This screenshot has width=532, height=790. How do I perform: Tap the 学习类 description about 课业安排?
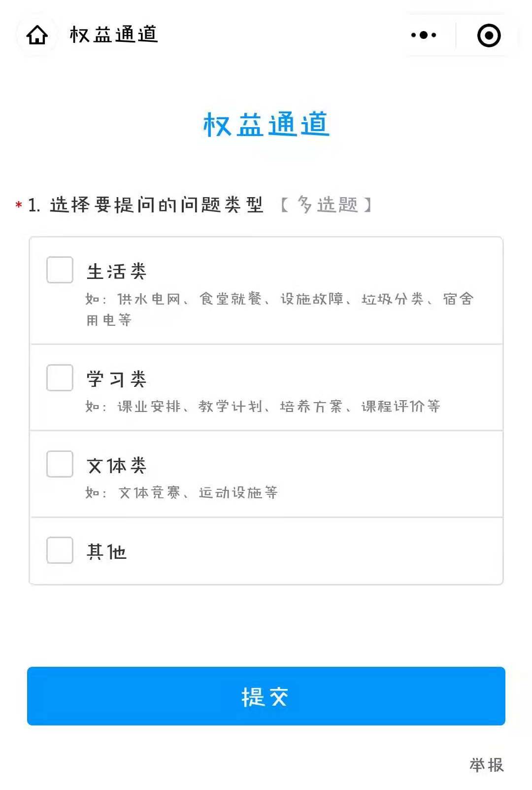pos(263,407)
